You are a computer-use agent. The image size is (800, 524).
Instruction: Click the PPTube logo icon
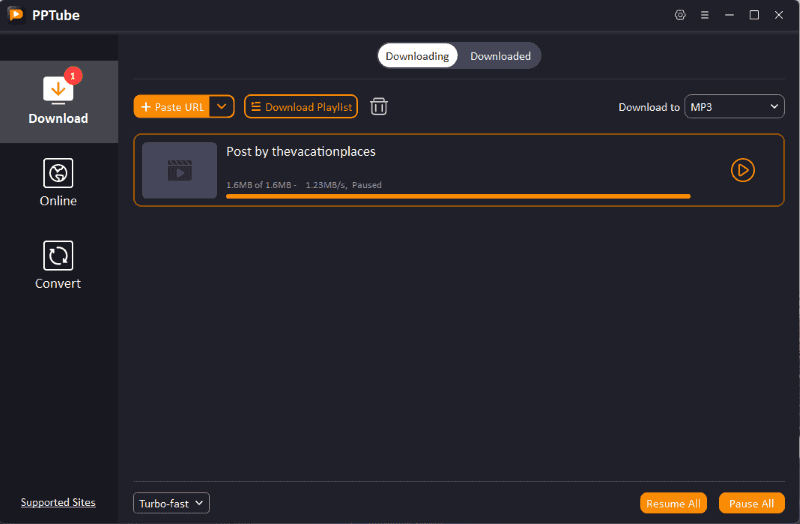16,15
